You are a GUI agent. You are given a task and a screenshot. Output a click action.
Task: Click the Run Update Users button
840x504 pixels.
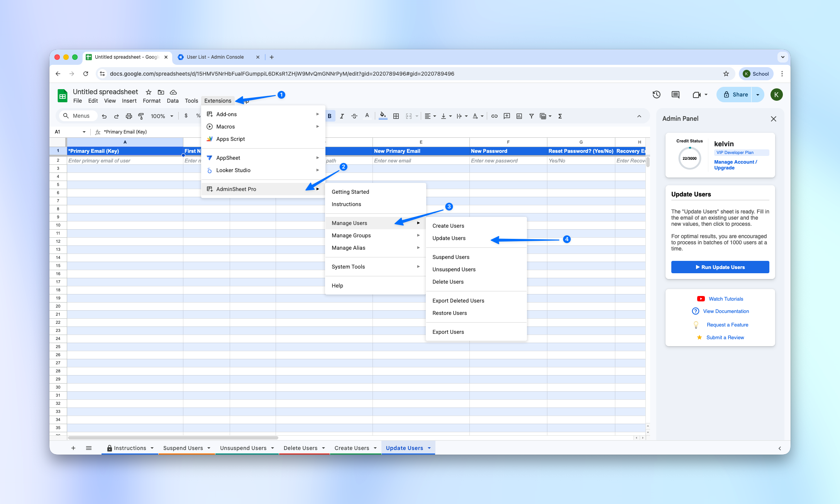720,267
